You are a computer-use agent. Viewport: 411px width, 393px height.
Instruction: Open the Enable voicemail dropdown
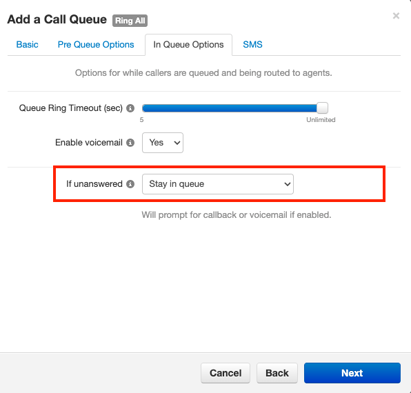163,143
